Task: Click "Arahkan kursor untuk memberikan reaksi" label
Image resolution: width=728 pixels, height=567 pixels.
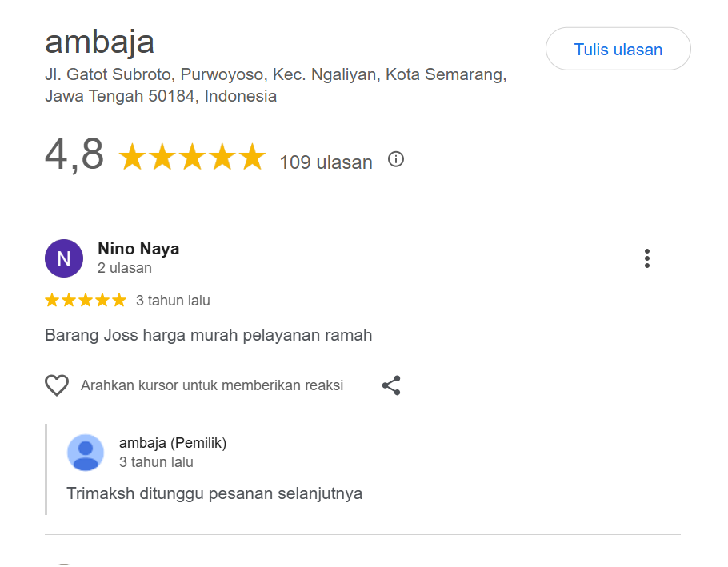Action: coord(212,385)
